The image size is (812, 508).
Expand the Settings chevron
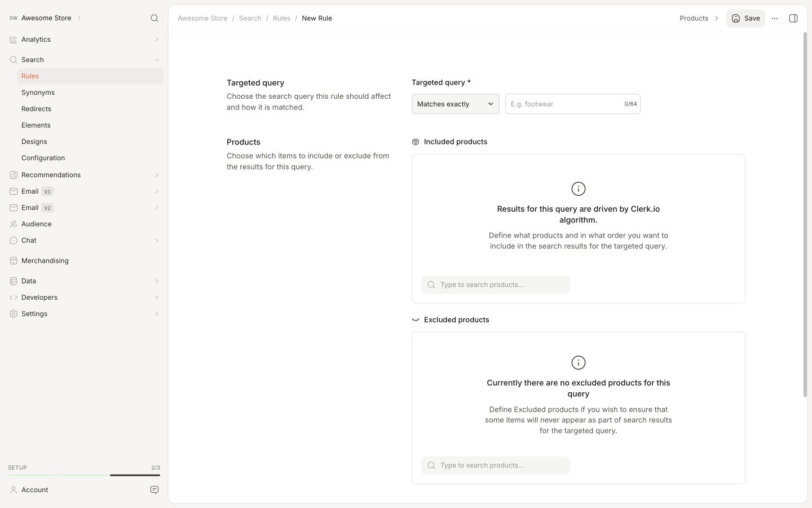tap(157, 314)
